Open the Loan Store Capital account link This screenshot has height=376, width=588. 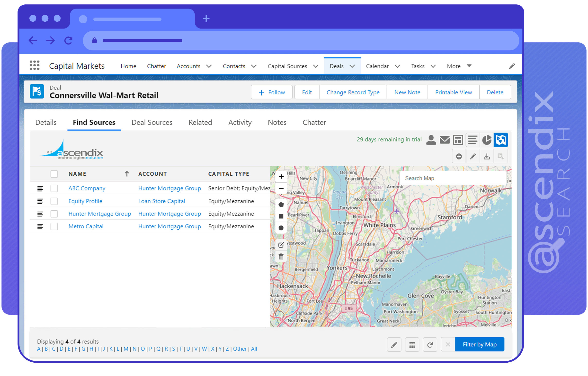(x=162, y=201)
